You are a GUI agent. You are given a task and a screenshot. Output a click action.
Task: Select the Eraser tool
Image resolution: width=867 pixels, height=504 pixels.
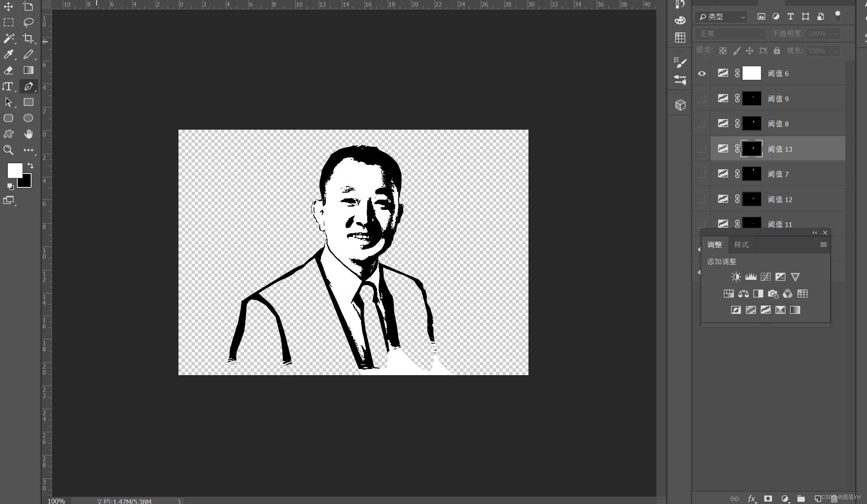8,70
